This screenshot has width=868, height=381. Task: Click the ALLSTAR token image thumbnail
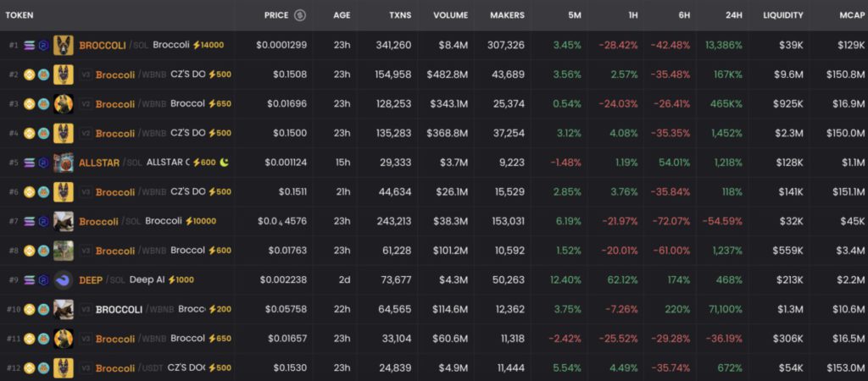64,163
